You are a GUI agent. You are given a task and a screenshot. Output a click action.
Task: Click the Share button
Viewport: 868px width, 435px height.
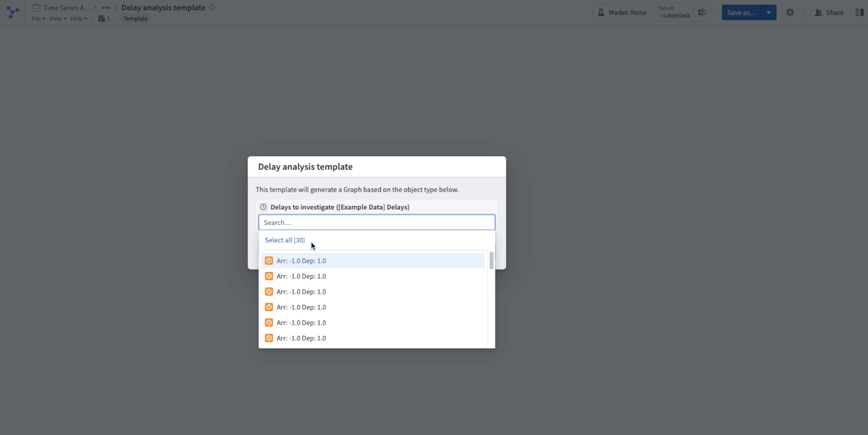coord(829,12)
